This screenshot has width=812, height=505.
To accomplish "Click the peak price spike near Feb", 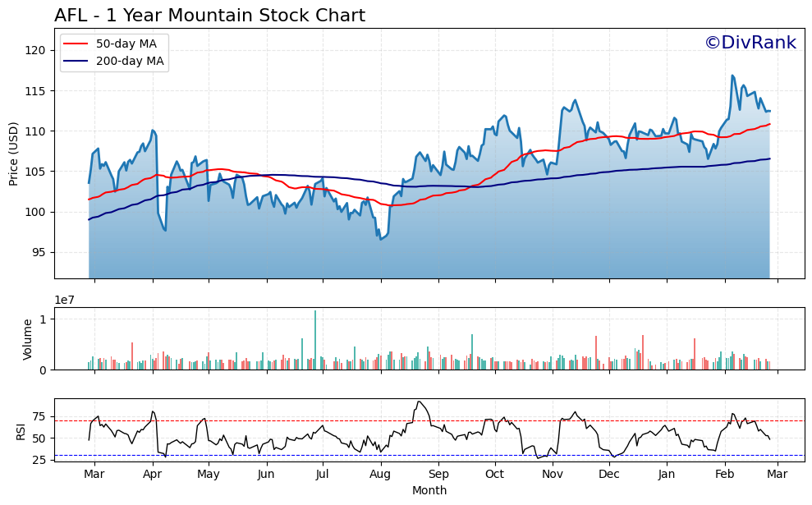I will 733,75.
